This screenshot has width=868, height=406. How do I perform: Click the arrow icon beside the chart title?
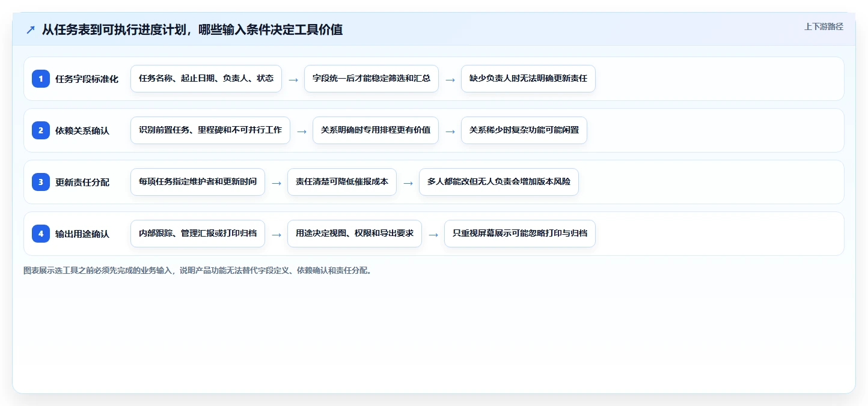(31, 29)
